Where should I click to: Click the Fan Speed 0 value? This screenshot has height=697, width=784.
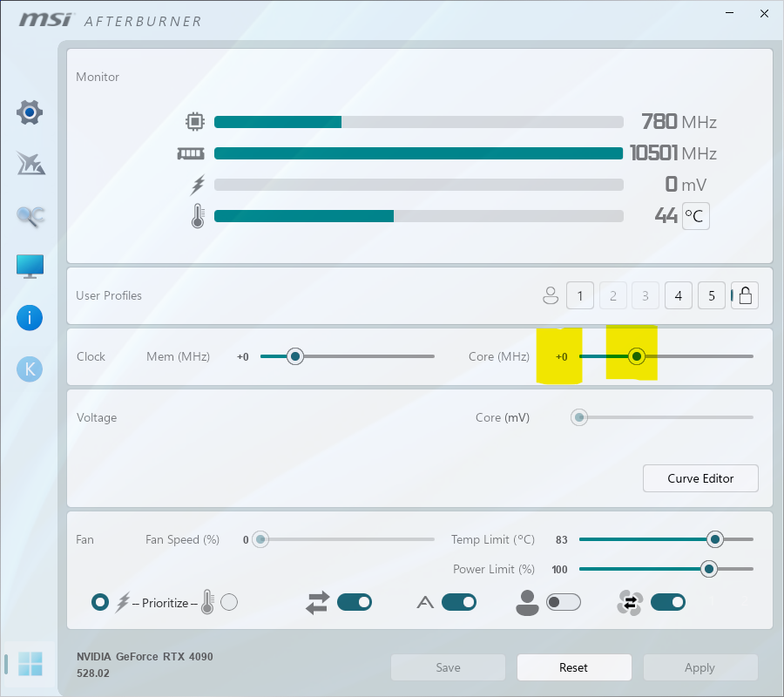tap(246, 540)
